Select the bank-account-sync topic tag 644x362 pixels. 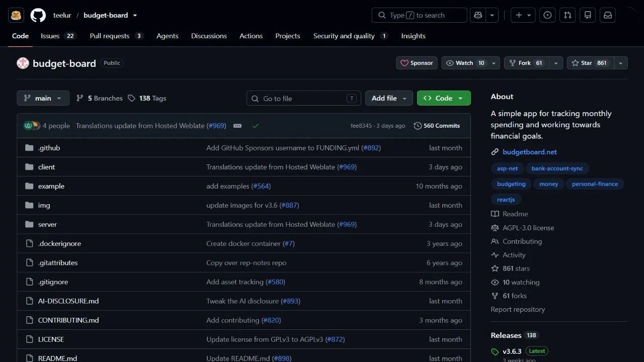pyautogui.click(x=557, y=168)
